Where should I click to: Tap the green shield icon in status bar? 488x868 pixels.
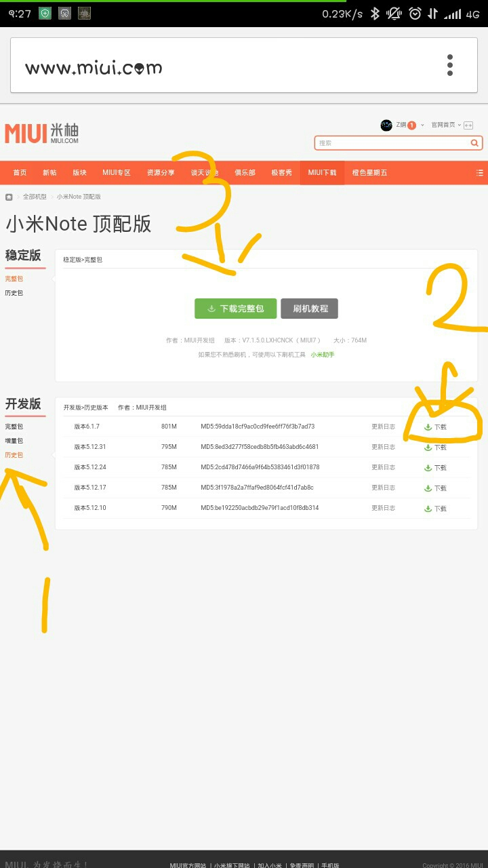click(45, 13)
